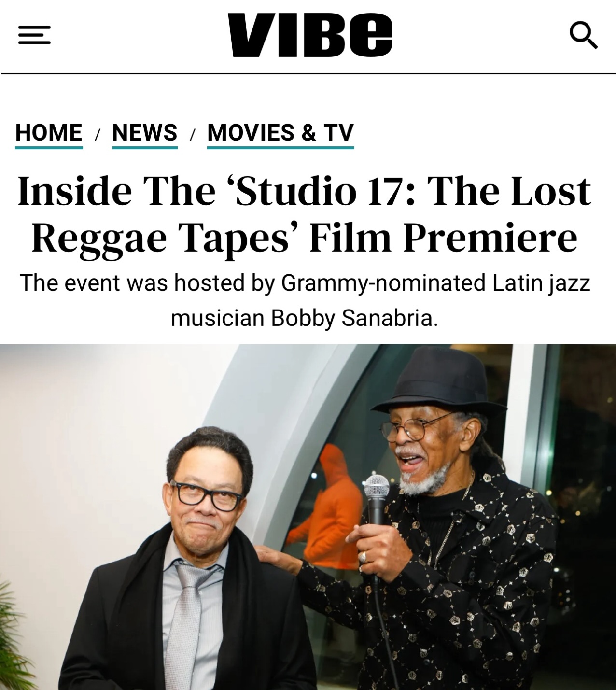Open the NEWS breadcrumb section
The height and width of the screenshot is (690, 616).
coord(145,133)
